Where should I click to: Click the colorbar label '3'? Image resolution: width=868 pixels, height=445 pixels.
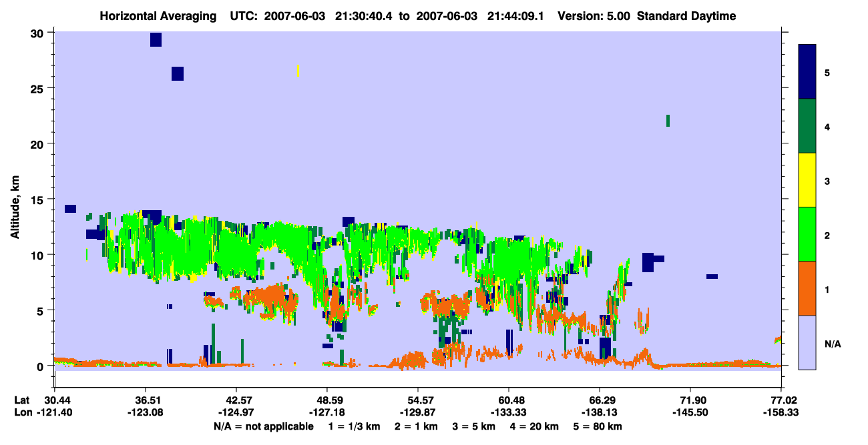pyautogui.click(x=827, y=181)
